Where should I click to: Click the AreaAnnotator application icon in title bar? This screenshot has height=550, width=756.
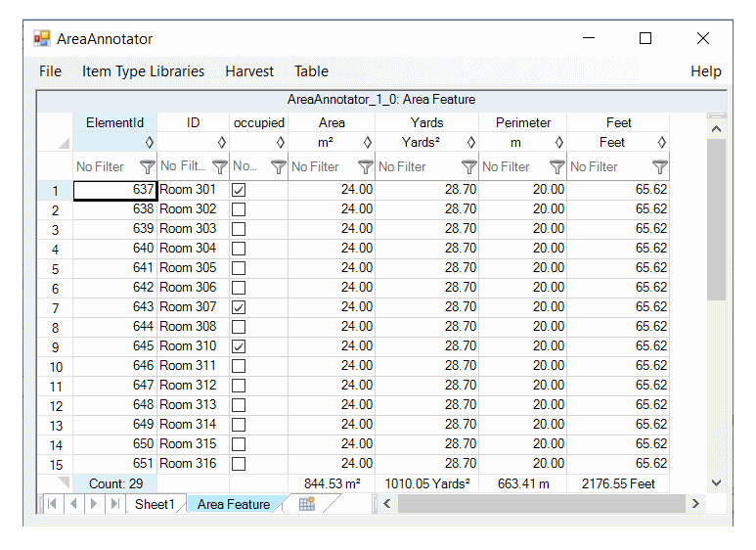[42, 38]
